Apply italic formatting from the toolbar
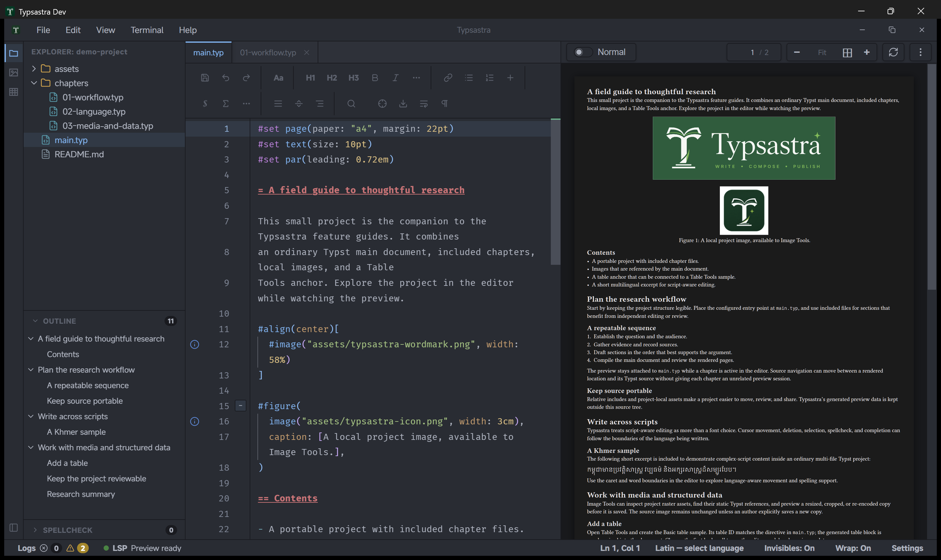Screen dimensions: 941x560 coord(395,78)
